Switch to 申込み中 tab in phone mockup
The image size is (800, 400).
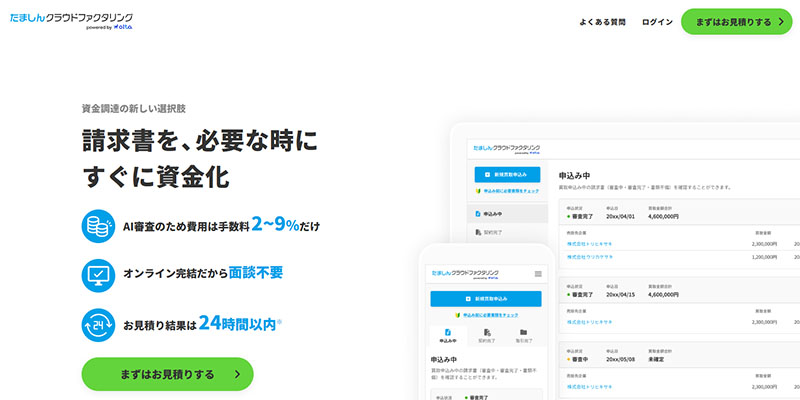coord(448,336)
